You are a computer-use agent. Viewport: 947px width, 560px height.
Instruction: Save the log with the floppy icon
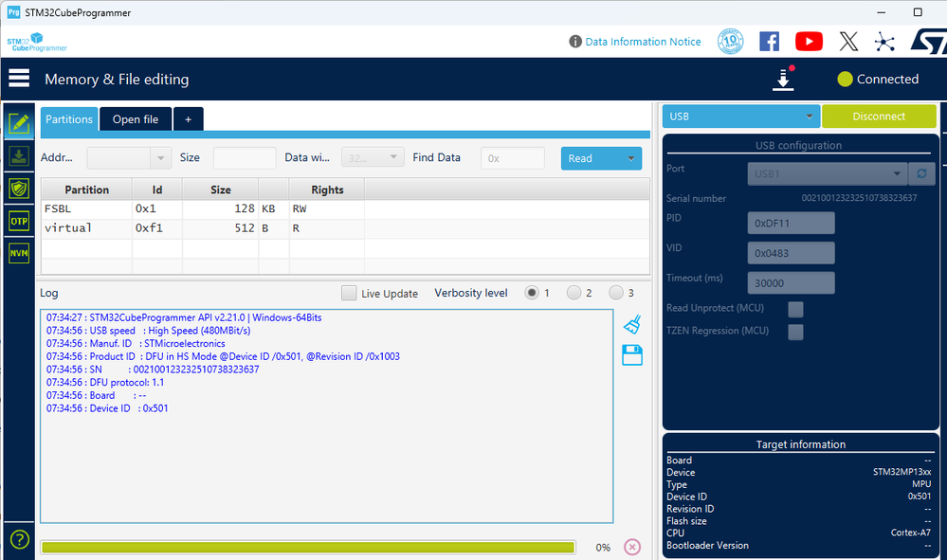pos(631,354)
